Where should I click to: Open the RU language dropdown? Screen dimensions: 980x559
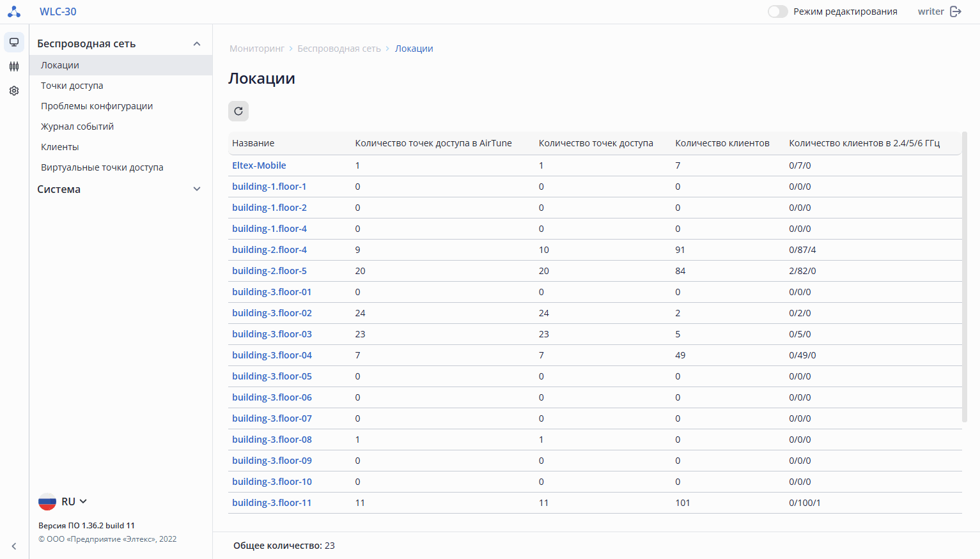point(75,502)
